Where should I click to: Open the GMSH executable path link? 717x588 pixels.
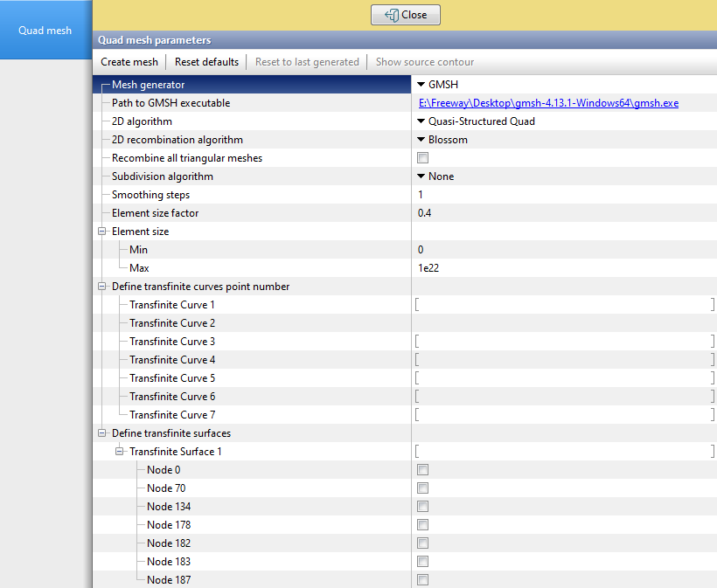point(548,103)
